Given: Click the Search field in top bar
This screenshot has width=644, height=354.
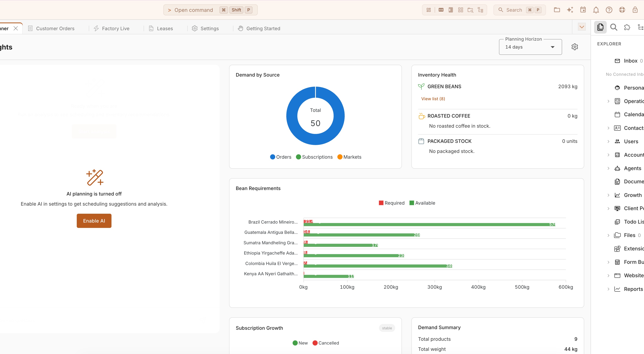Looking at the screenshot, I should tap(520, 10).
